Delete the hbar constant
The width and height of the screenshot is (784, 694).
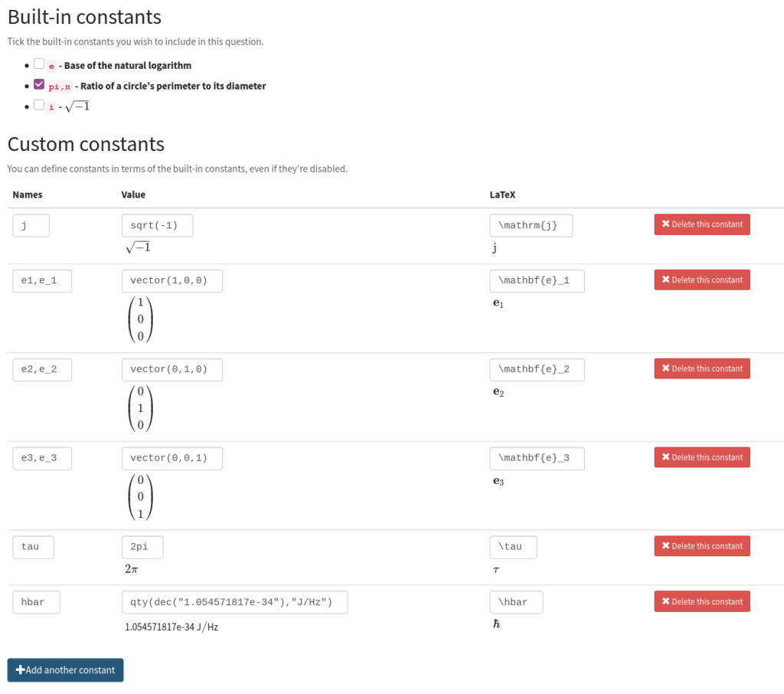[701, 601]
